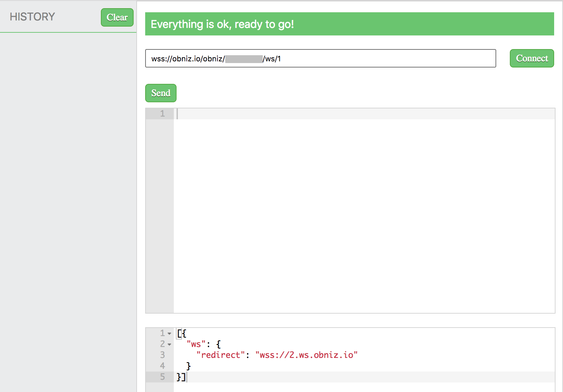Select the redirect URL wss://2.ws.obniz.io
Viewport: 563px width, 392px height.
coord(307,355)
